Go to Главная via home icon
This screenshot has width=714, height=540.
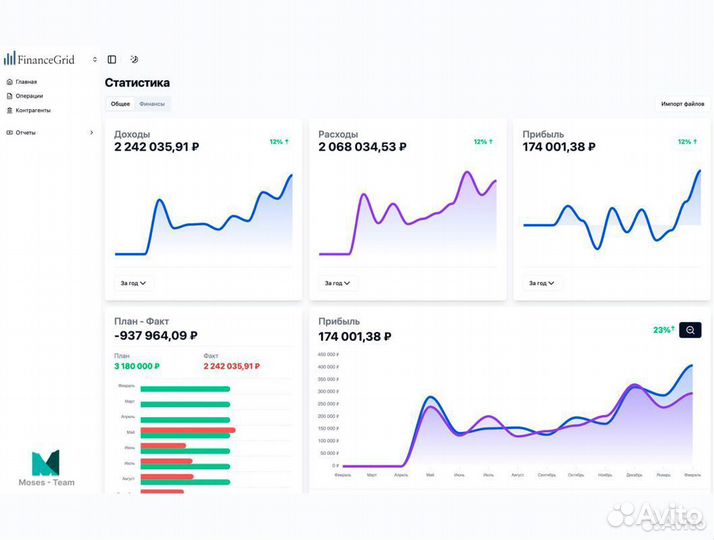[10, 82]
